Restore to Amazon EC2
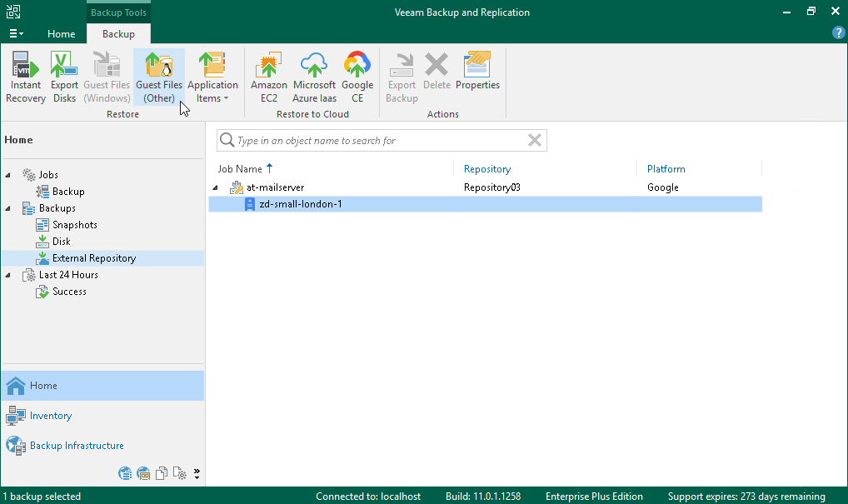The height and width of the screenshot is (504, 848). pyautogui.click(x=269, y=77)
